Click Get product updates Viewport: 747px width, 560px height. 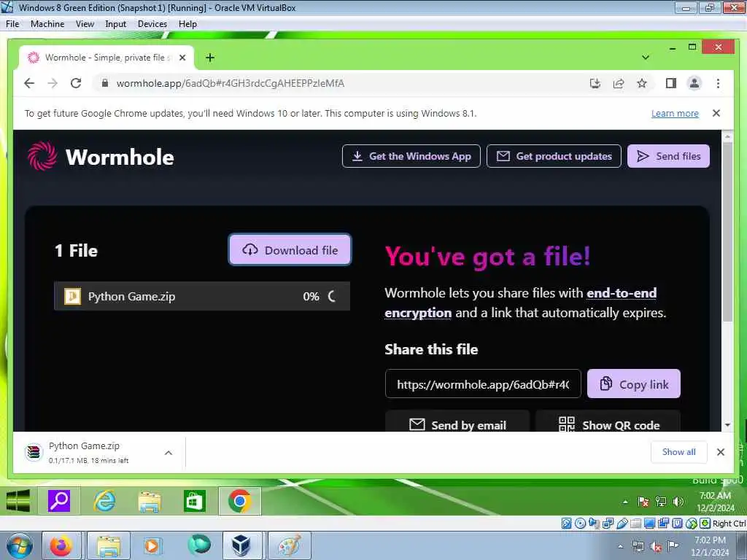point(554,156)
